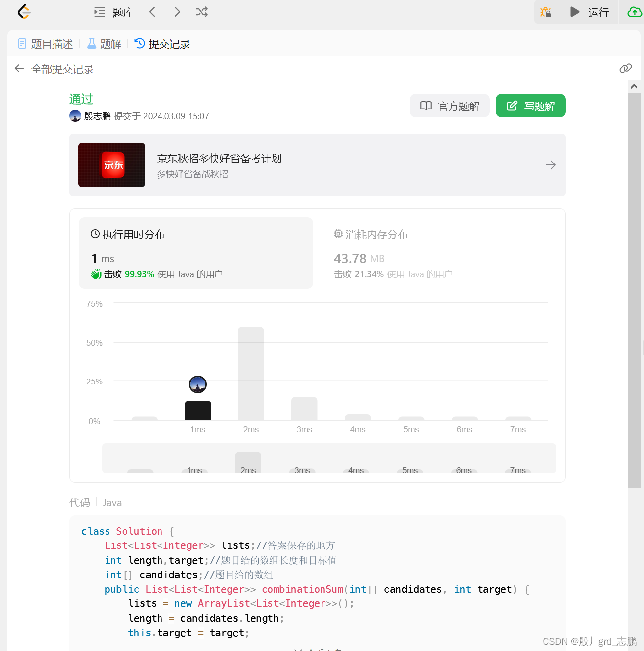Image resolution: width=644 pixels, height=651 pixels.
Task: Select 执行用时分布 runtime panel
Action: 196,253
